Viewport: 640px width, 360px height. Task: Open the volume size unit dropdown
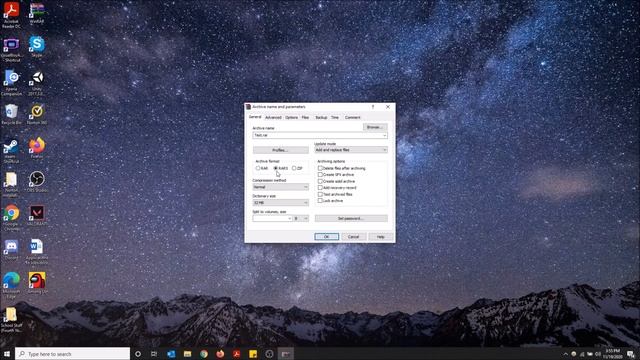301,218
